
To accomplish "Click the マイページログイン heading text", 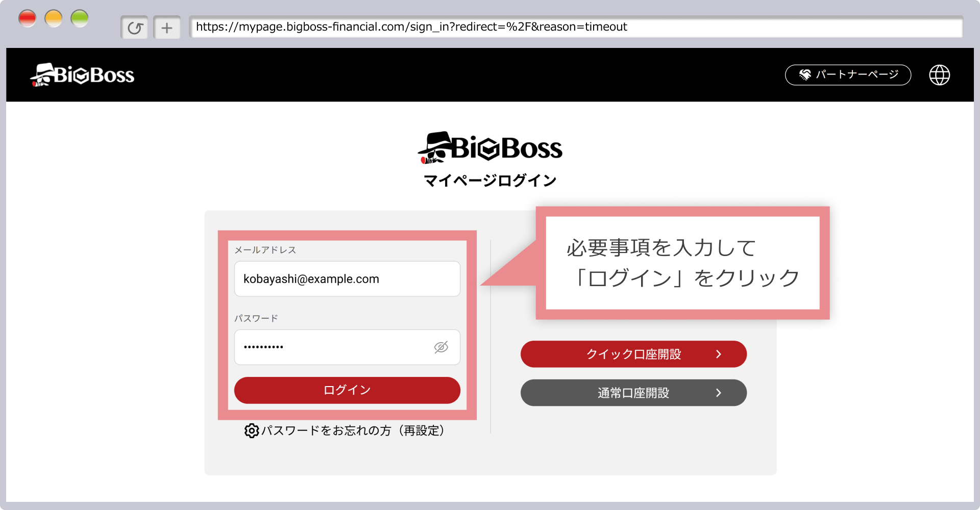I will (490, 181).
